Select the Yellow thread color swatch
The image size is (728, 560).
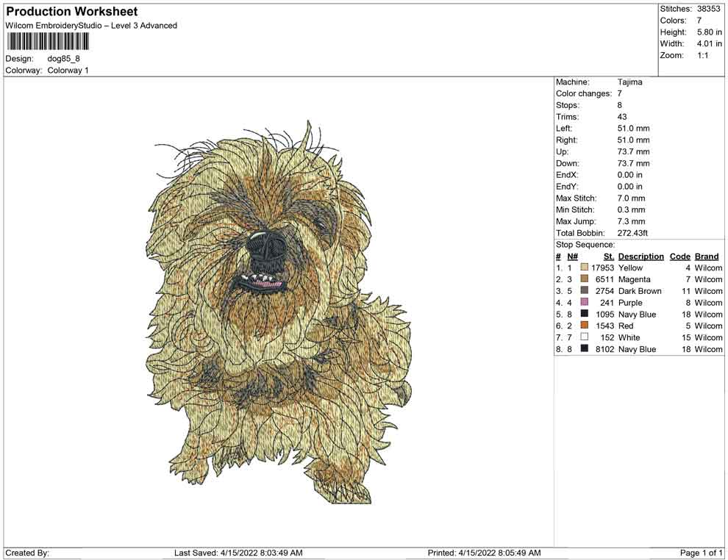585,268
